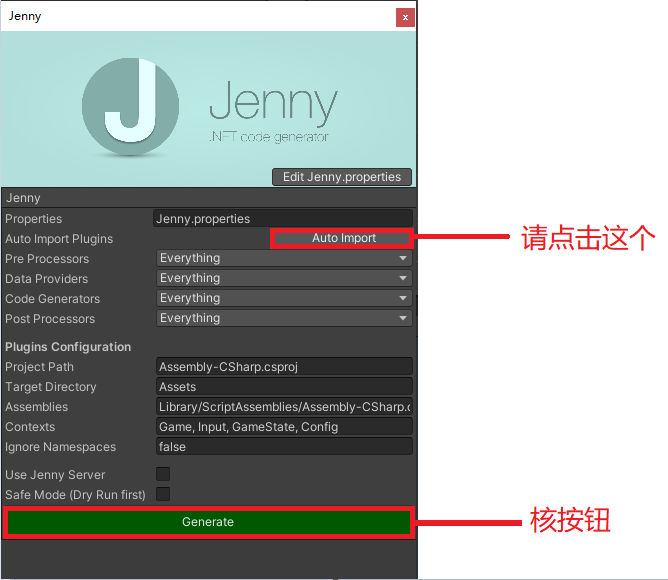Open the Pre Processors dropdown
Viewport: 668px width, 580px height.
[284, 258]
